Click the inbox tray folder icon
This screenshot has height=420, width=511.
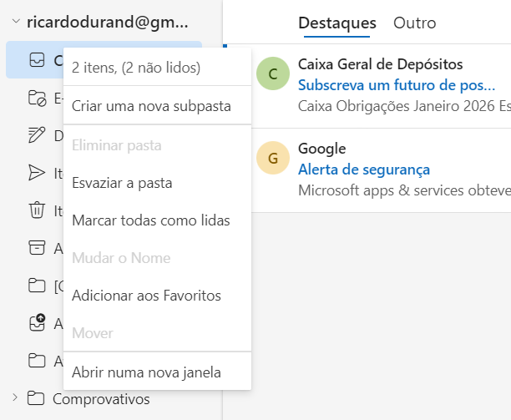click(x=37, y=60)
